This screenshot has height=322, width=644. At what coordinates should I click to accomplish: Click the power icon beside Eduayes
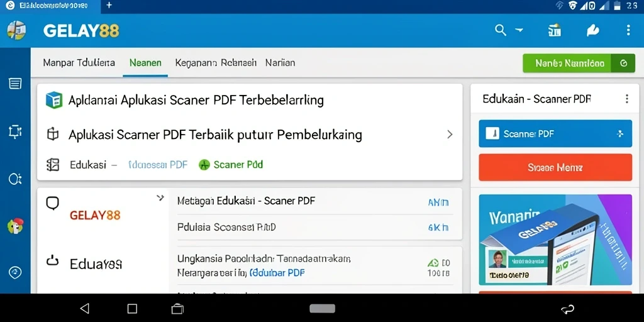[x=53, y=260]
